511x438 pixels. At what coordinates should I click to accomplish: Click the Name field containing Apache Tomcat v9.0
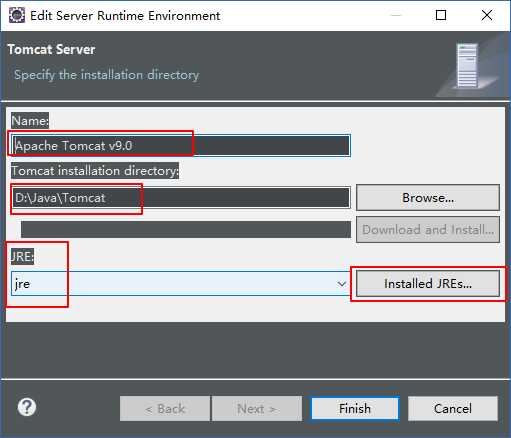click(x=180, y=145)
